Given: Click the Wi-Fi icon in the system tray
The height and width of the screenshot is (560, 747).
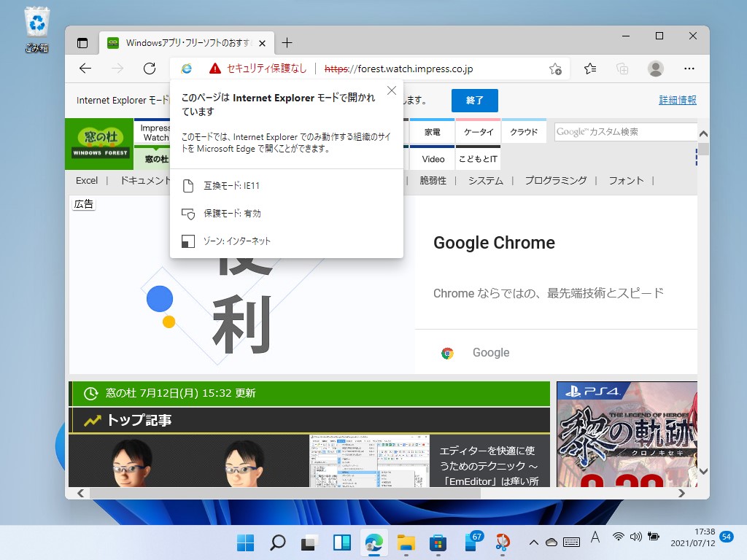Looking at the screenshot, I should pyautogui.click(x=618, y=542).
